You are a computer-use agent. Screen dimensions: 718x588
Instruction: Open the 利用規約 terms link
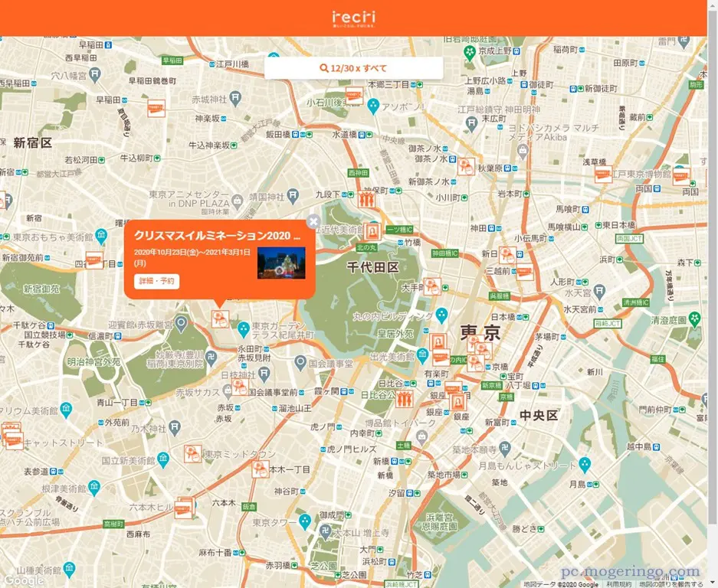[x=619, y=584]
